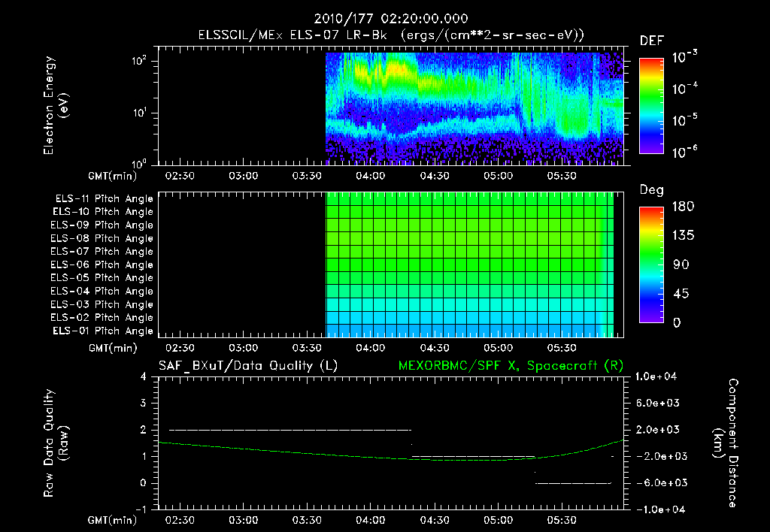This screenshot has height=532, width=770.
Task: Click the value 4 on Raw Data Quality axis
Action: coord(144,377)
